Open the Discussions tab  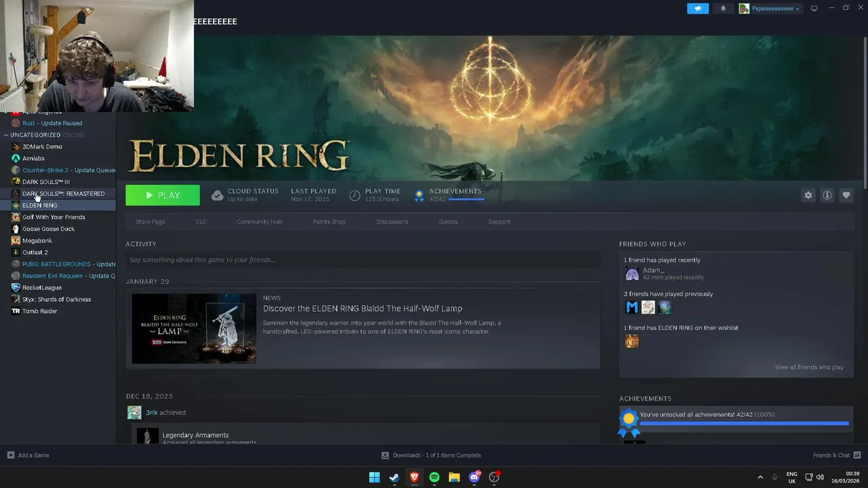(393, 222)
